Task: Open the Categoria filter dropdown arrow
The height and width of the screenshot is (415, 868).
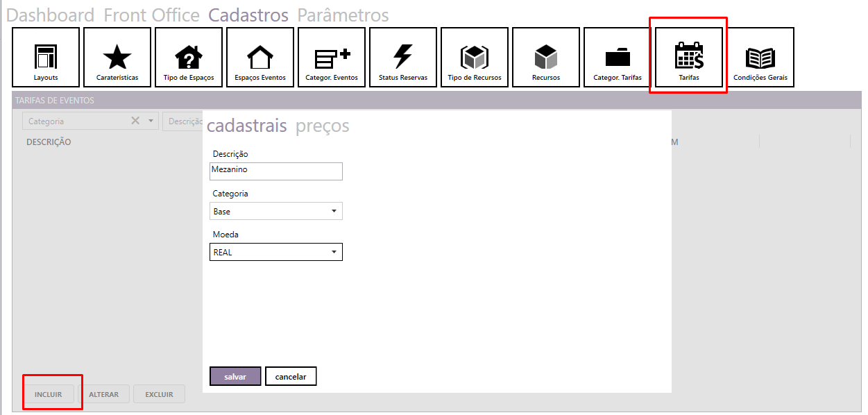Action: click(151, 121)
